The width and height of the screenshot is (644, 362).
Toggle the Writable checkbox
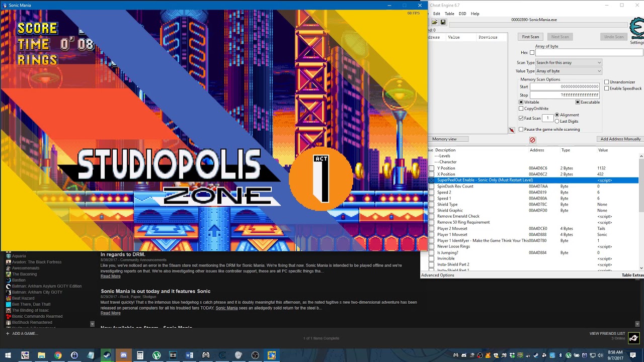(x=521, y=102)
